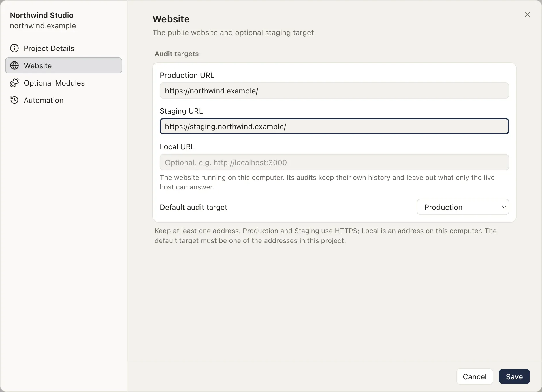
Task: Click into the Production URL field
Action: 334,91
